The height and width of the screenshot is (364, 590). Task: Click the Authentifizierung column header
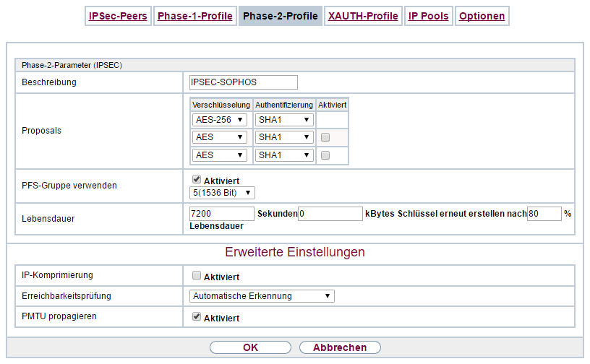[284, 105]
